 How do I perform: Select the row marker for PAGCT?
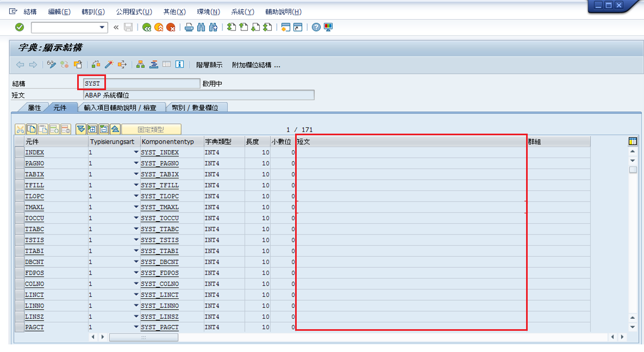[x=19, y=328]
